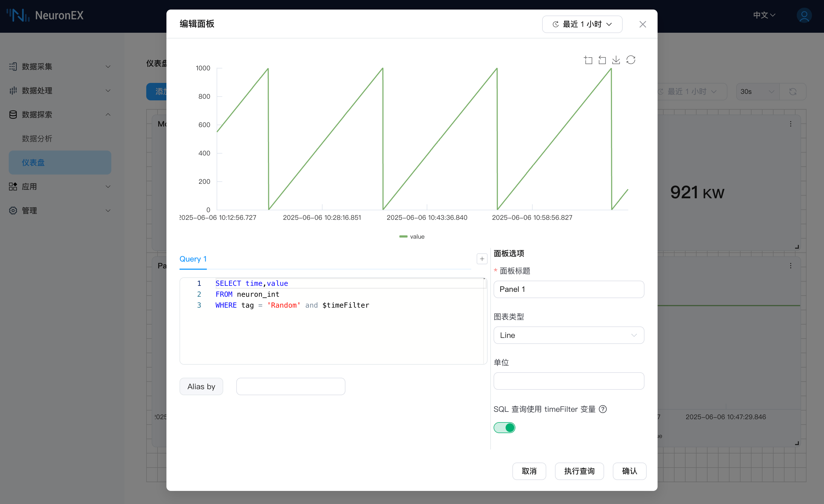Open the 中文 language selector

(x=764, y=15)
